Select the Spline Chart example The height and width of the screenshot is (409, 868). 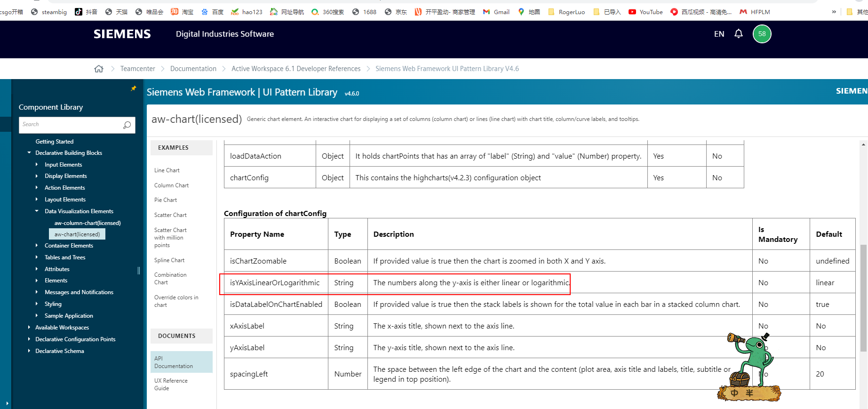(x=169, y=260)
